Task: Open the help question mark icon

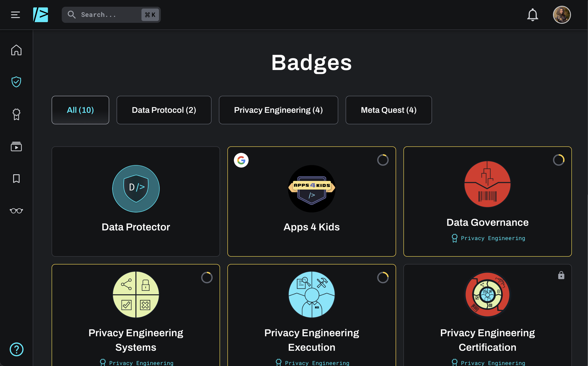Action: click(x=16, y=349)
